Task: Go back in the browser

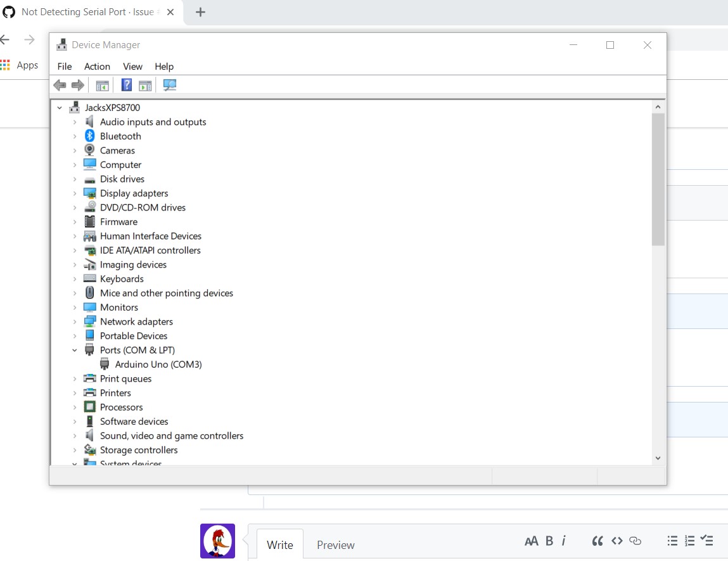Action: point(5,39)
